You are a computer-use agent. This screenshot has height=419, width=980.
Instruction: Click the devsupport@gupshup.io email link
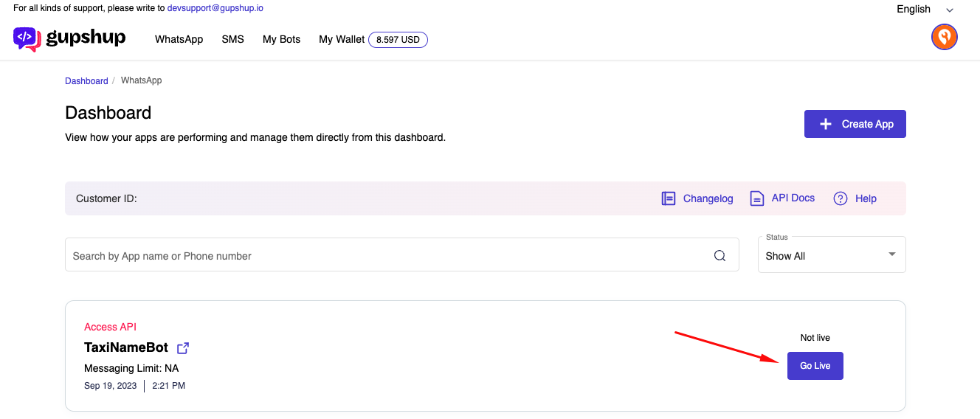[215, 8]
